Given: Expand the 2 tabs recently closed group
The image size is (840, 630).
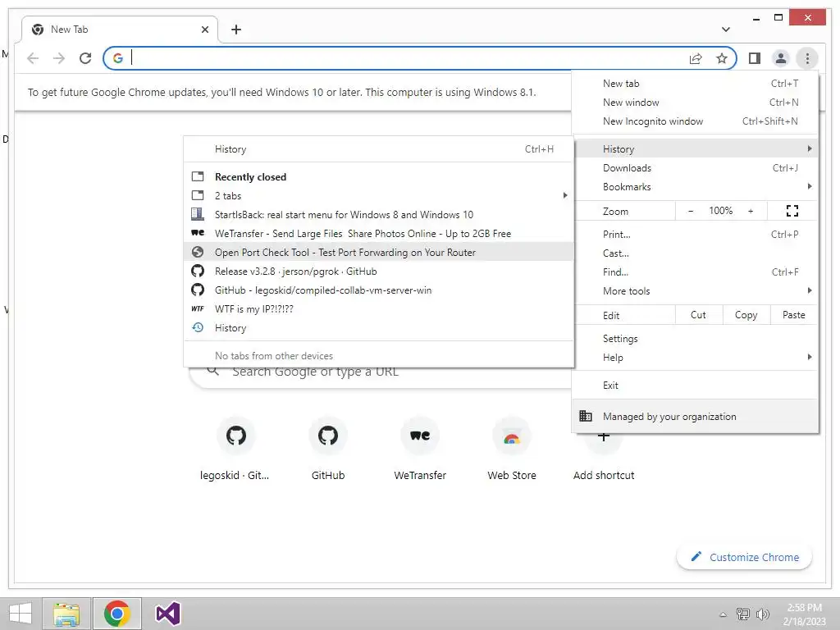Looking at the screenshot, I should 378,195.
